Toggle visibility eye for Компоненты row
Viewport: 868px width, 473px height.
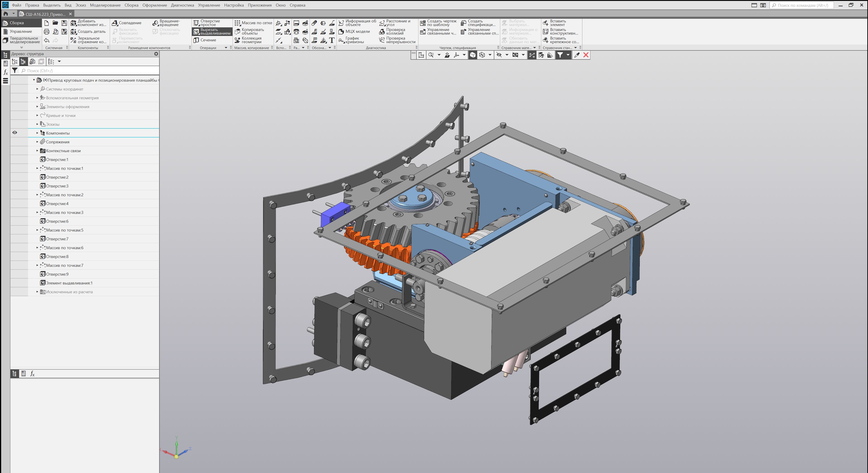(15, 133)
